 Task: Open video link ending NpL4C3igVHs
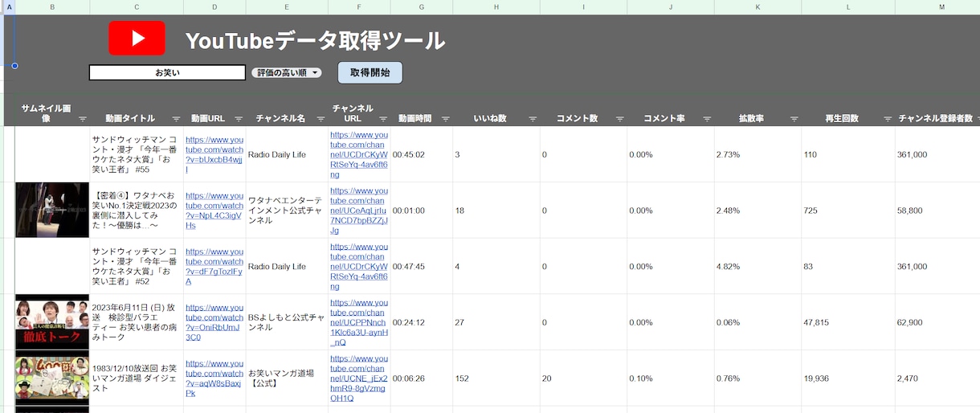pos(214,210)
